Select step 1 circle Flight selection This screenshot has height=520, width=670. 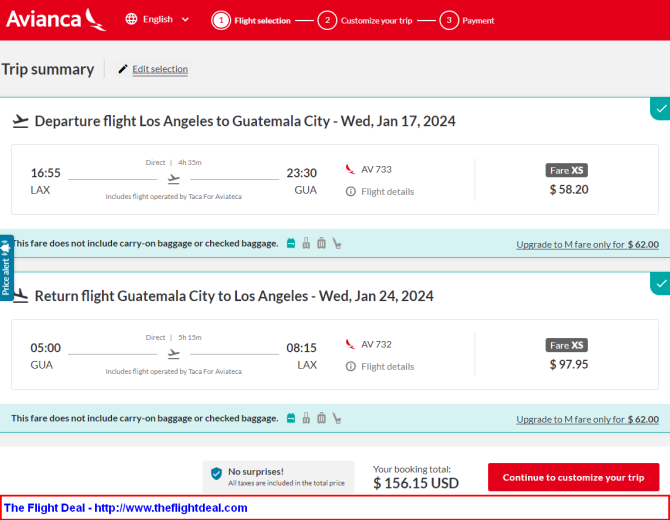(x=221, y=21)
